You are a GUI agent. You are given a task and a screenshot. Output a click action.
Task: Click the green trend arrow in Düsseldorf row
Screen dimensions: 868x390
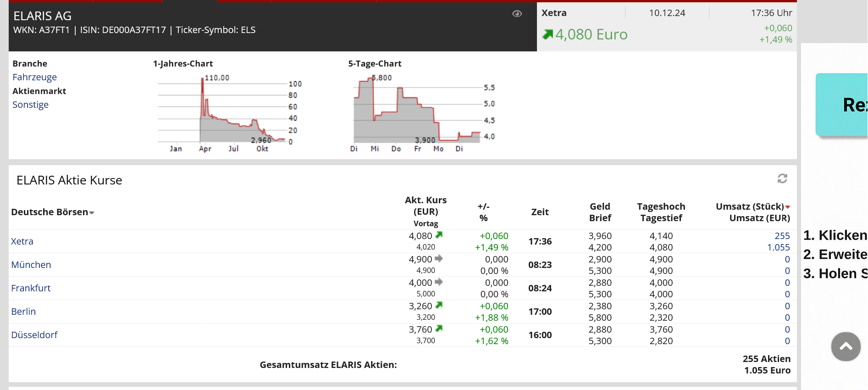pyautogui.click(x=439, y=329)
